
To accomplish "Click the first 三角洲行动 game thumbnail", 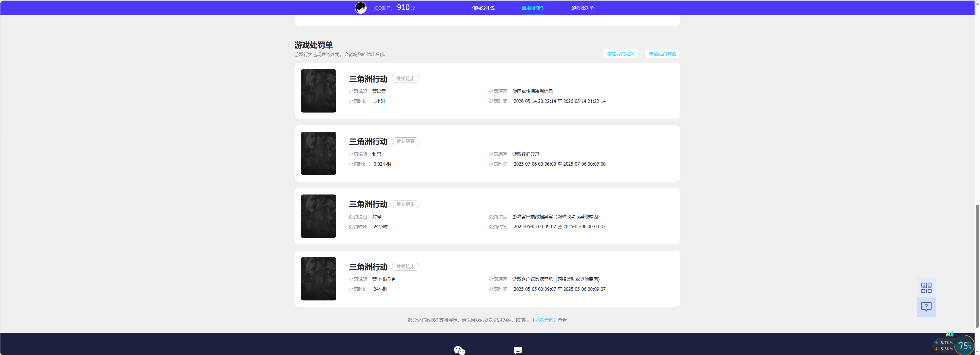I will 318,91.
